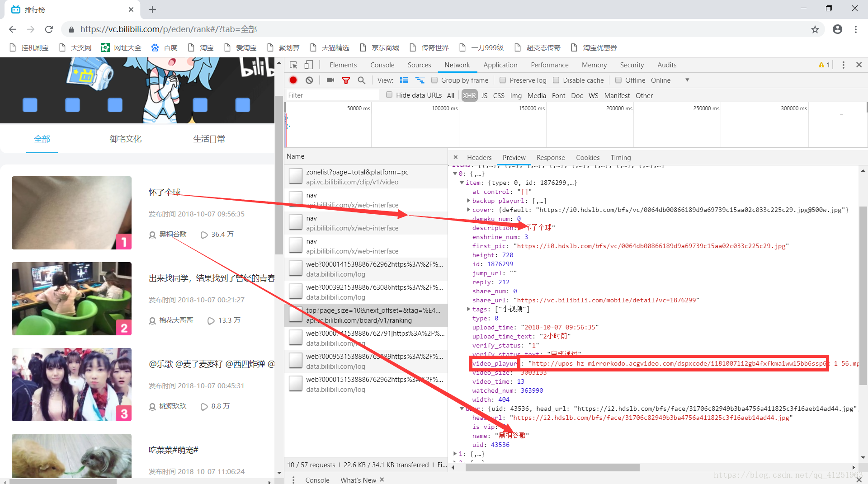Open the Sources panel
This screenshot has width=868, height=484.
pos(419,65)
